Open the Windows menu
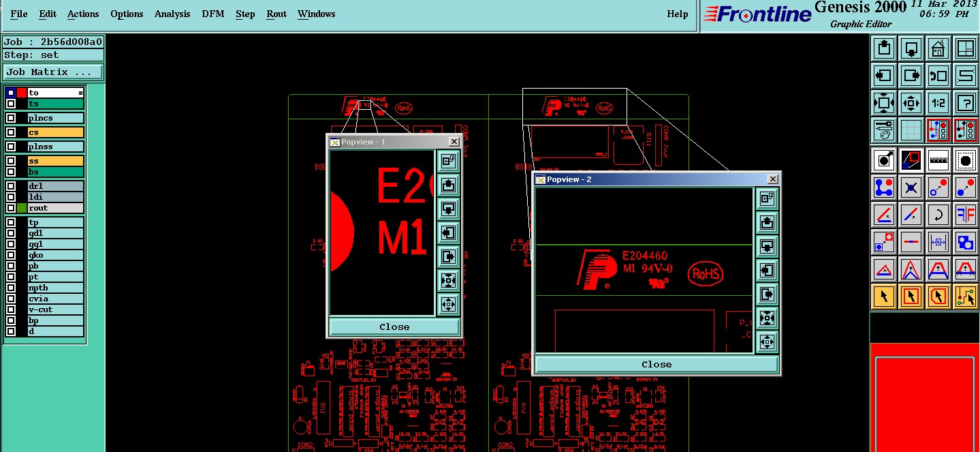Viewport: 980px width, 452px height. point(317,14)
